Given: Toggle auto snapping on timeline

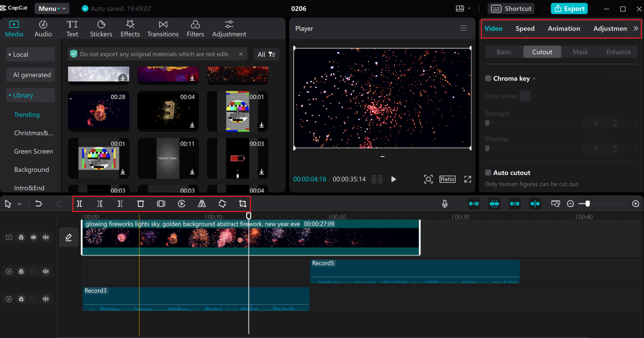Looking at the screenshot, I should click(x=495, y=204).
